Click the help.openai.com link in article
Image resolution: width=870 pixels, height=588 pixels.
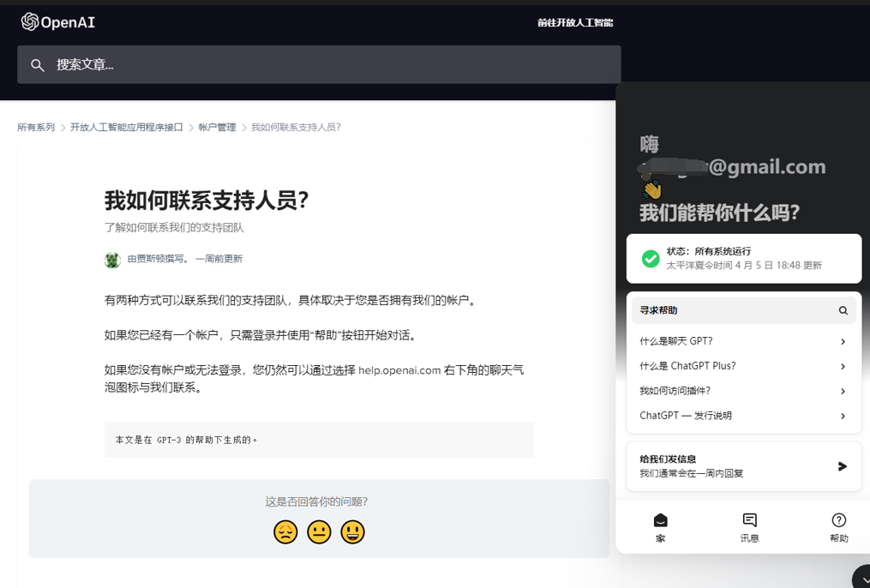(x=399, y=370)
